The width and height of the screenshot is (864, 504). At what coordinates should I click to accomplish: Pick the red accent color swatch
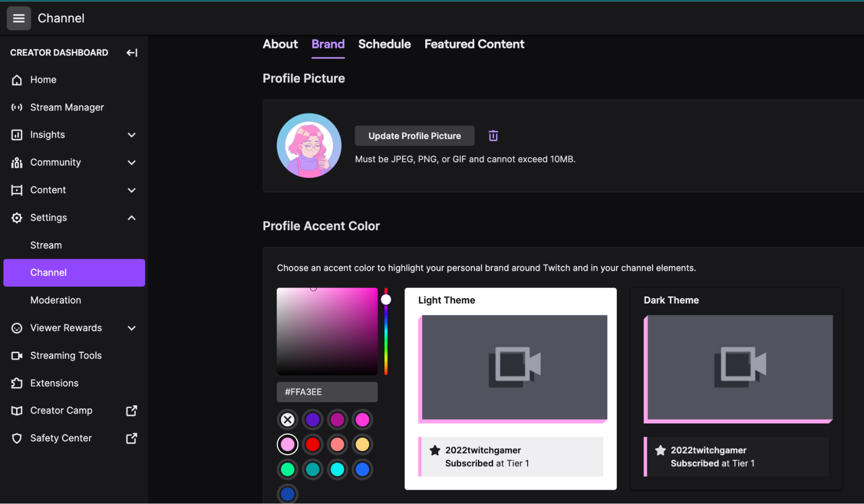coord(312,444)
